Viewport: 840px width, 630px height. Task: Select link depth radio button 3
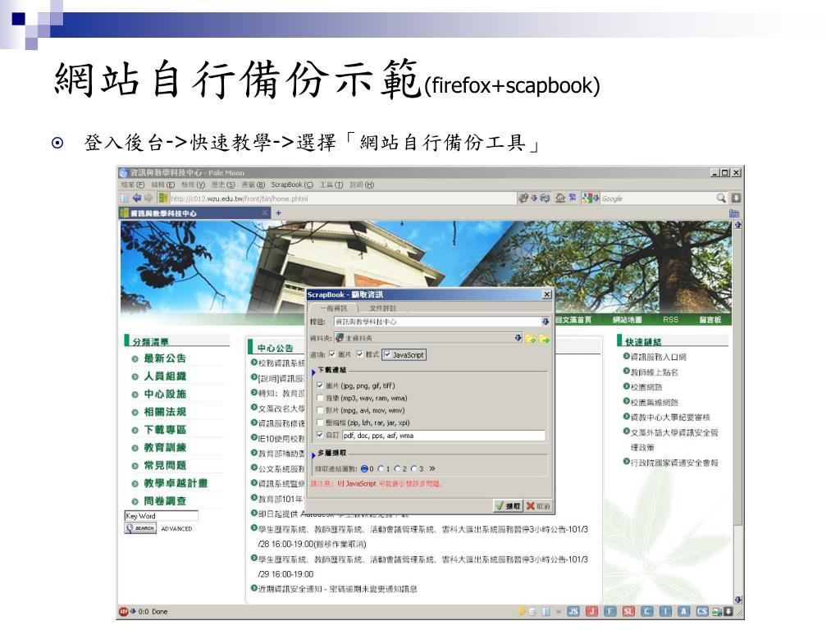[414, 468]
